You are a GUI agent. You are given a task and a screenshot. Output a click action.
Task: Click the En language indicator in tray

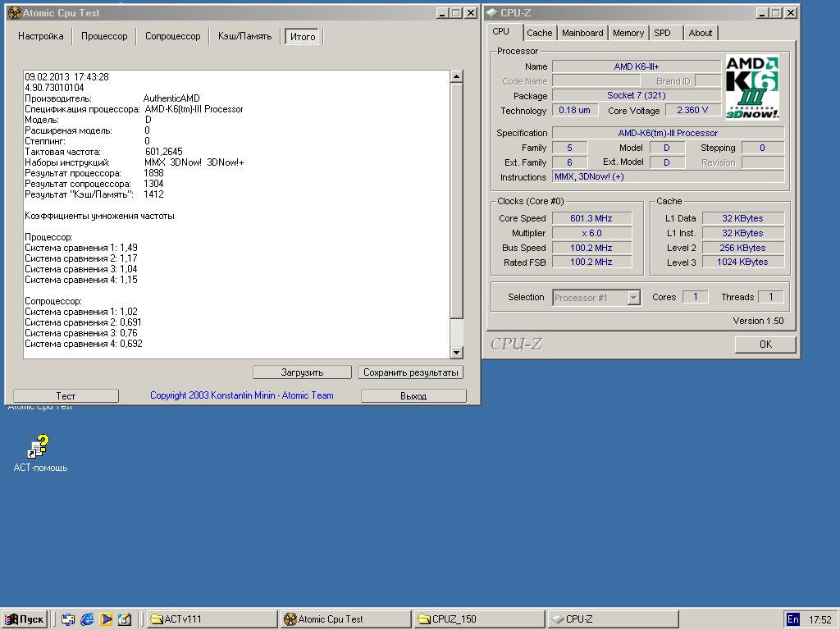793,619
